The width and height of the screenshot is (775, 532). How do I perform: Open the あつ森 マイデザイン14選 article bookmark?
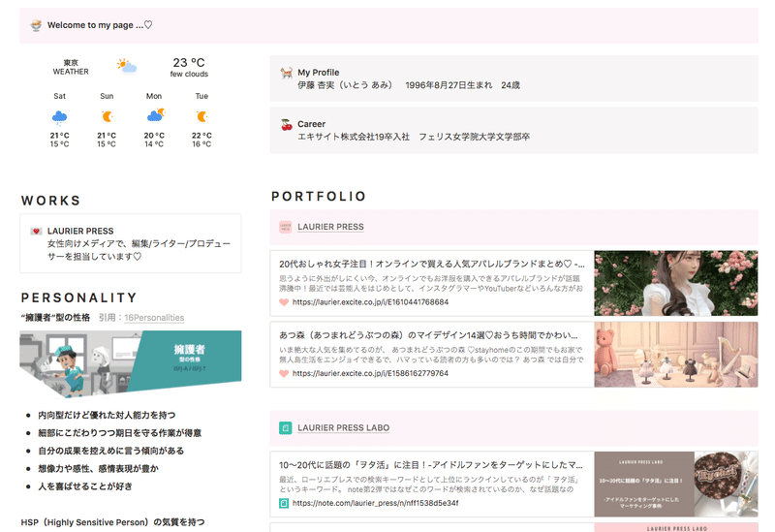(x=513, y=355)
